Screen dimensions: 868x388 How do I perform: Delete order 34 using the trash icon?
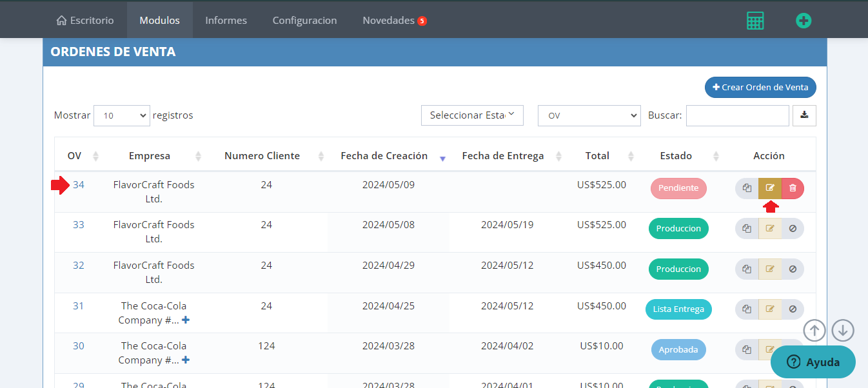click(793, 188)
